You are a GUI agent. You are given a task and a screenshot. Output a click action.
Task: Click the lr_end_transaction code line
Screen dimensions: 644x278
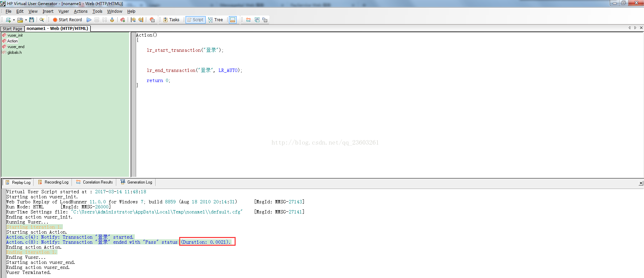click(194, 70)
